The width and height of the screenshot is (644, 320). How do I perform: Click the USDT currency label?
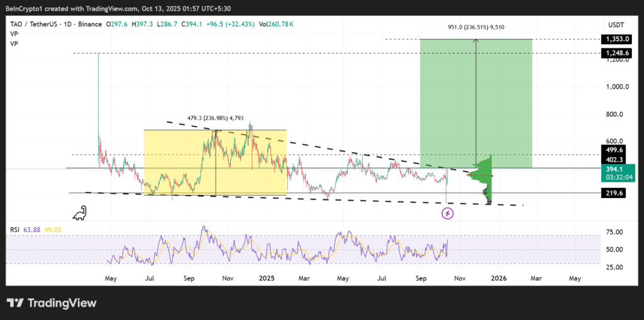[x=615, y=25]
